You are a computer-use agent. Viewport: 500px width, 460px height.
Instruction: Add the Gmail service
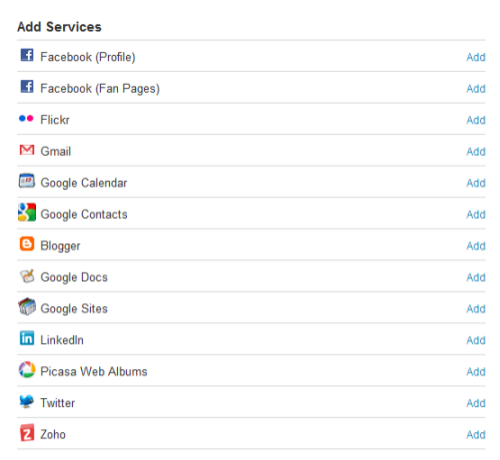[476, 152]
